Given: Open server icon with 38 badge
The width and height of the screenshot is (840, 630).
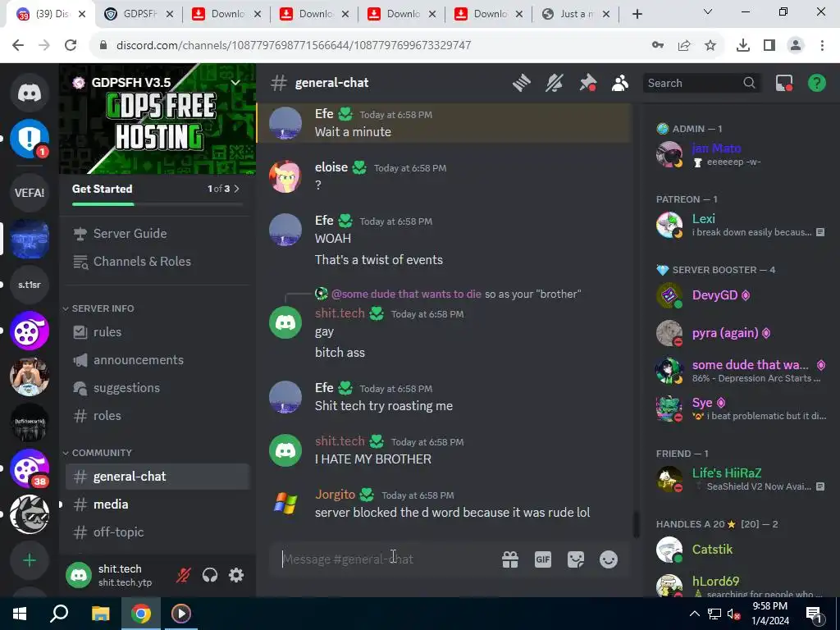Looking at the screenshot, I should 30,468.
